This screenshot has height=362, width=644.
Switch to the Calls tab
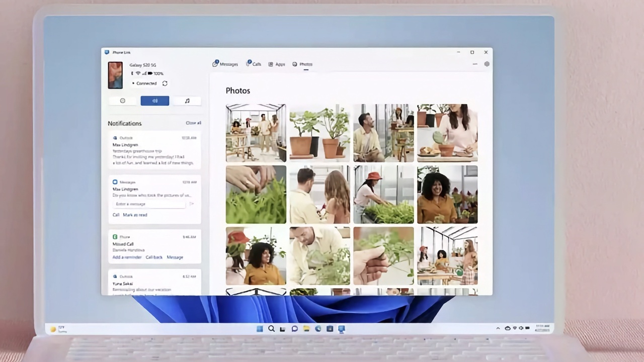(254, 64)
